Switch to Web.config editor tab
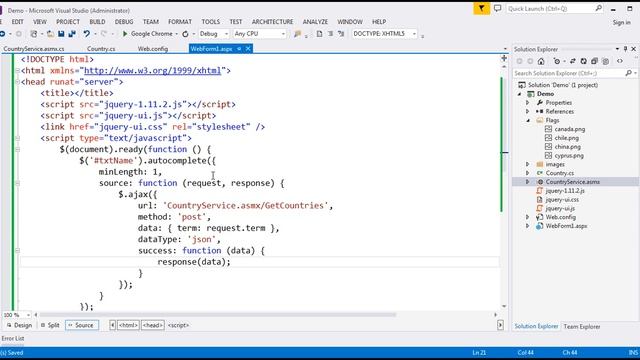640x360 pixels. click(x=153, y=49)
